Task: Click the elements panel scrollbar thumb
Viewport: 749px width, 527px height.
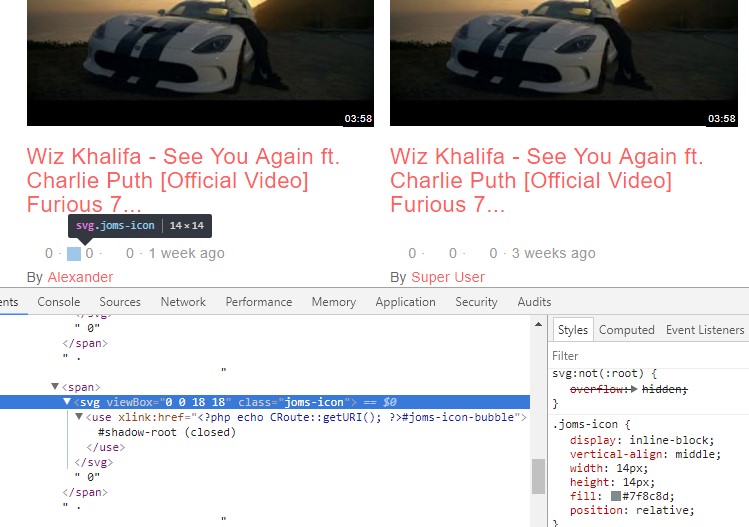Action: (538, 476)
